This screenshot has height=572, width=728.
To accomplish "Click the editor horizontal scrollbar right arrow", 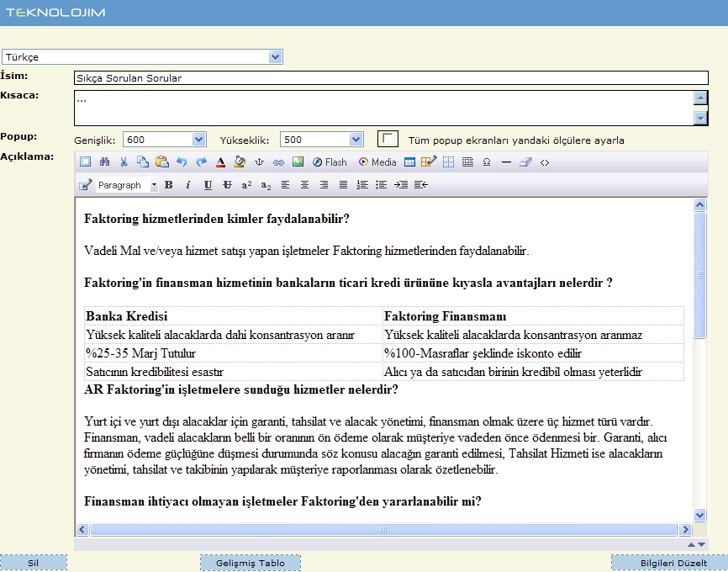I will tap(685, 529).
